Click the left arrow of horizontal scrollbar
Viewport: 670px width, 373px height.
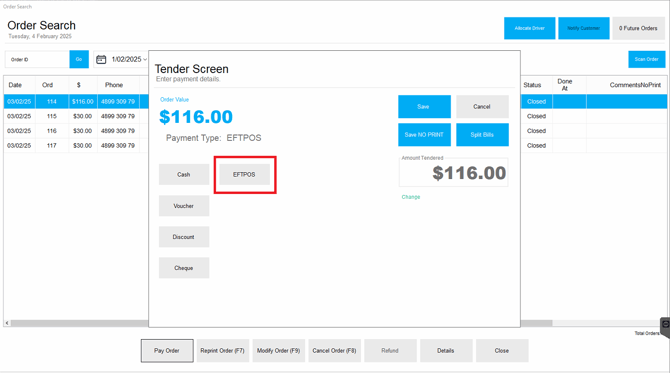click(7, 323)
